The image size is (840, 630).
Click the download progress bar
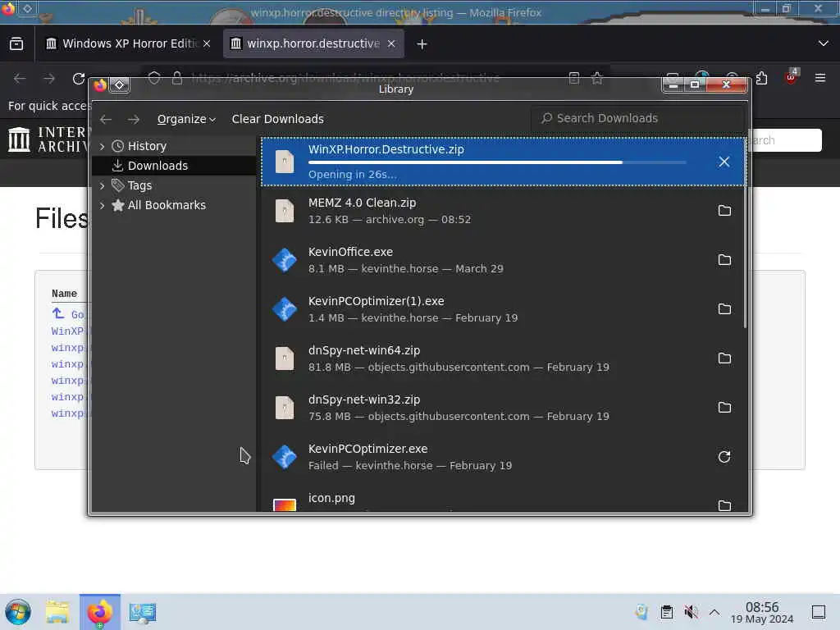point(497,162)
